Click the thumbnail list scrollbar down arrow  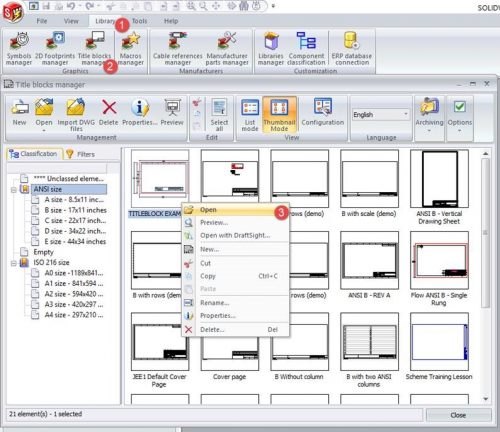click(486, 399)
